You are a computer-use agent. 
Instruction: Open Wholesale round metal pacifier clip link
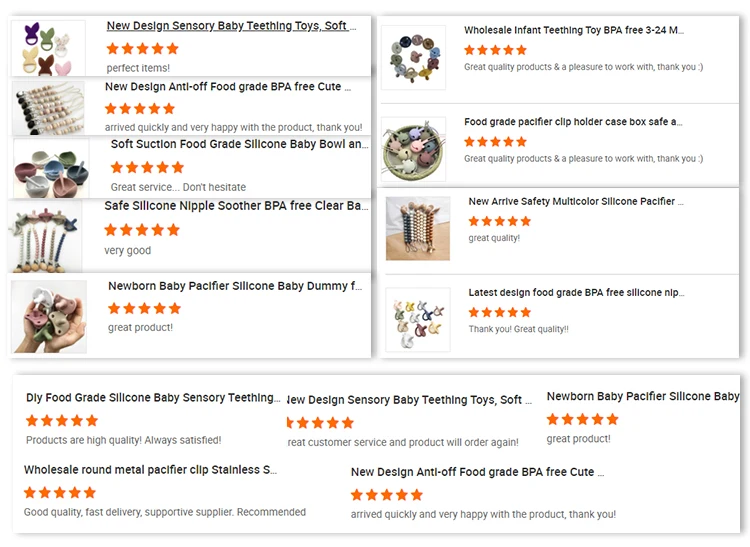click(150, 470)
